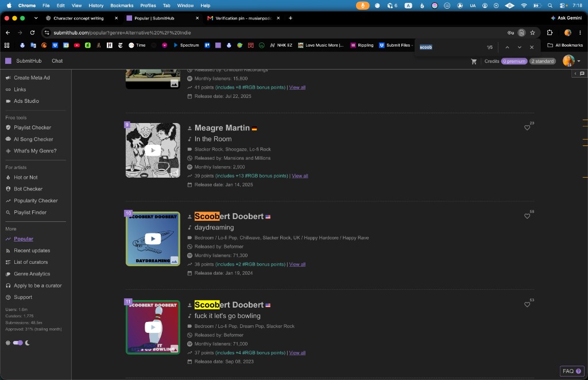
Task: Open the tab search dropdown arrow
Action: coord(36,18)
